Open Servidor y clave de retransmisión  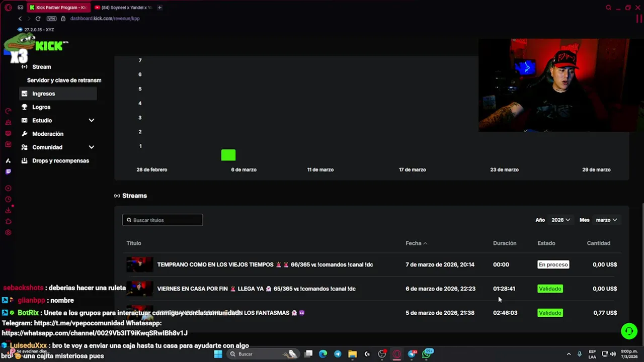tap(64, 80)
